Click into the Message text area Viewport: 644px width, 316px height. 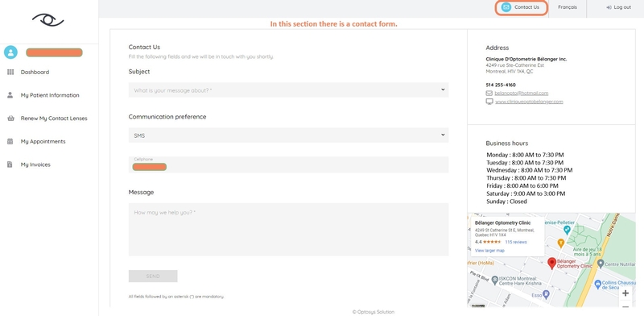click(288, 230)
